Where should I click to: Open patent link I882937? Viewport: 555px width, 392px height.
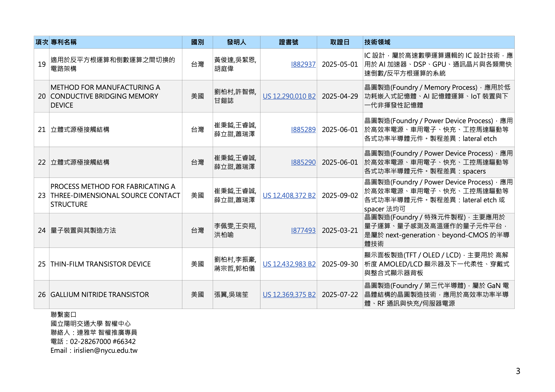point(303,64)
